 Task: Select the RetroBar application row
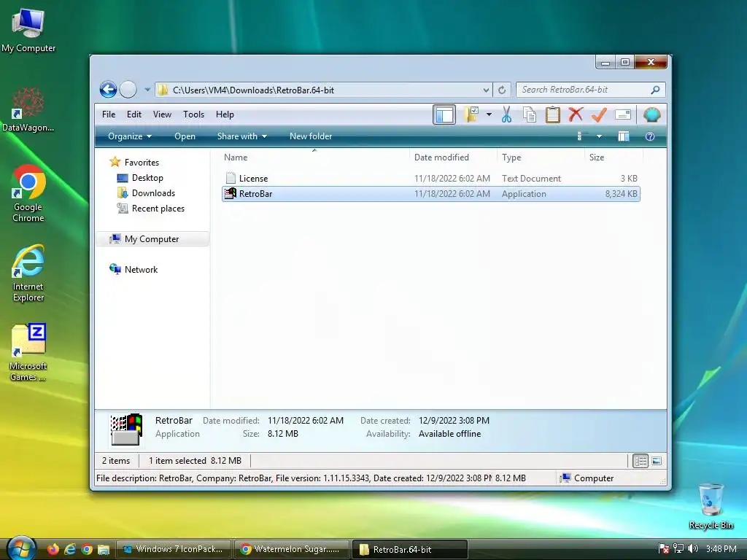point(430,194)
